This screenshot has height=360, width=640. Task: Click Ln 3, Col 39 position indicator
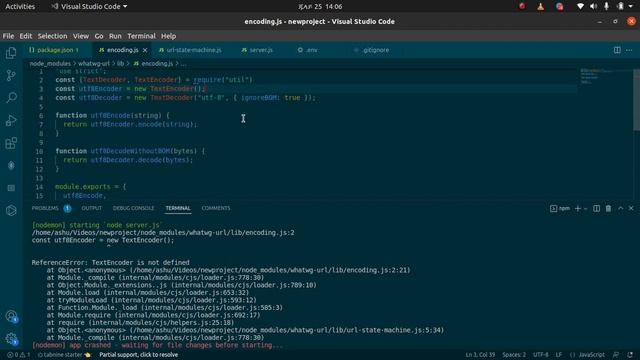480,355
